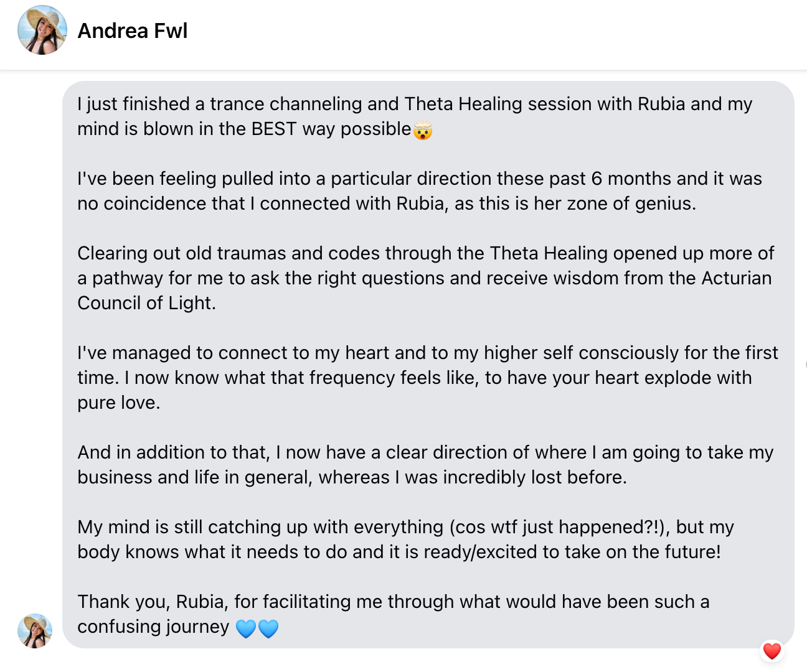Click the 'Thank you, Rubia' closing paragraph
Viewport: 807px width, 672px height.
click(x=393, y=614)
